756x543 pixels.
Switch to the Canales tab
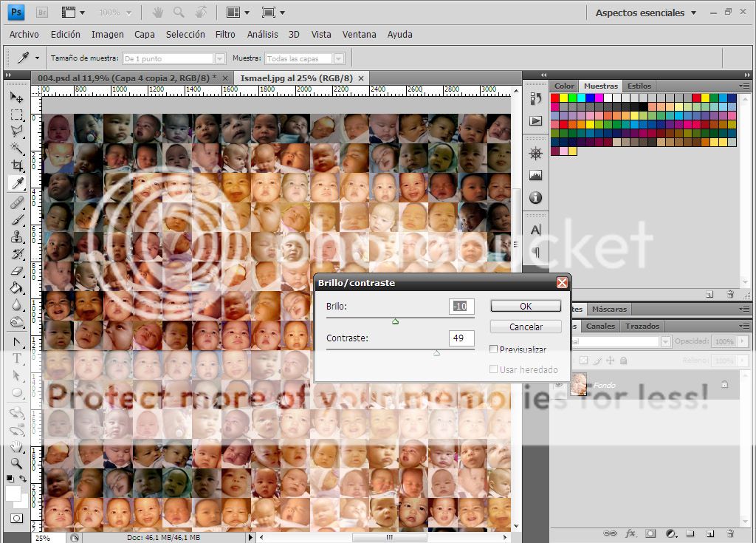tap(600, 326)
